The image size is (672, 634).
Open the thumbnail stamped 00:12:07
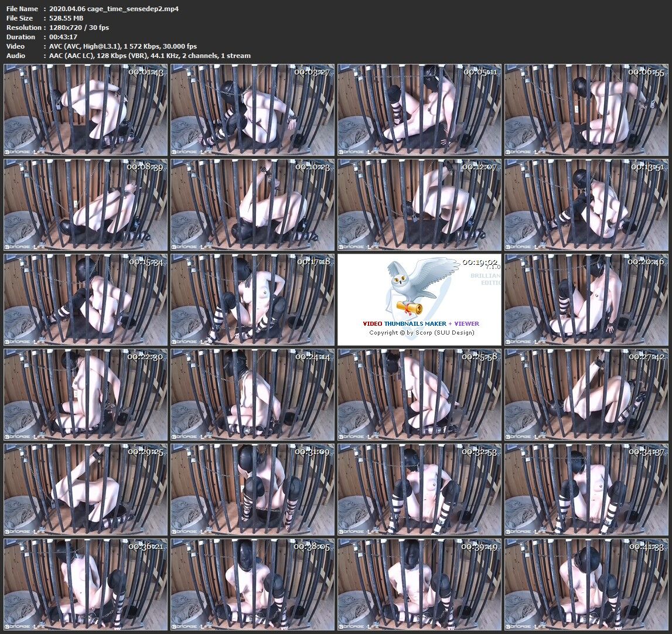419,204
